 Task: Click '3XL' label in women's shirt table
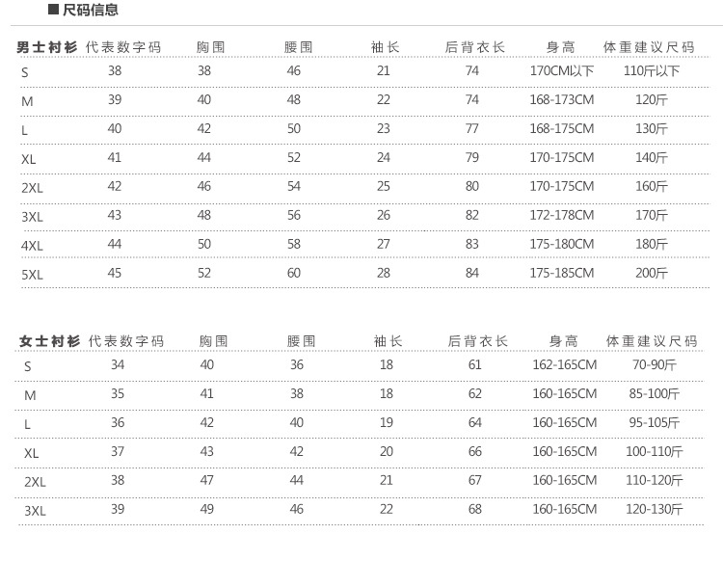point(35,511)
